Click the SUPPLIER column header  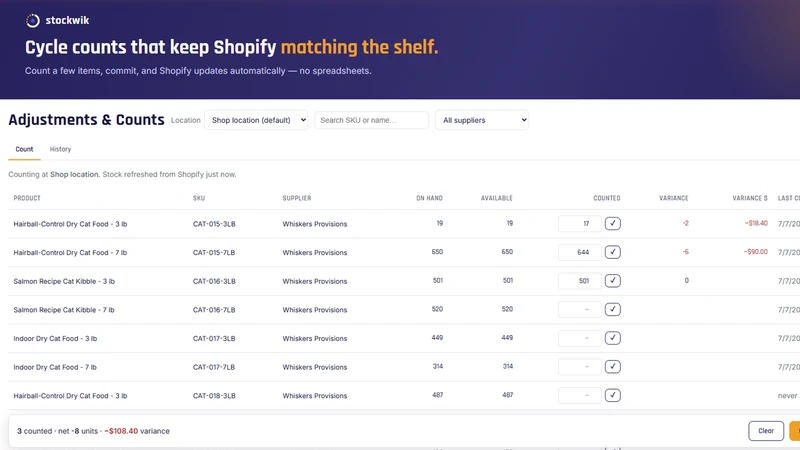coord(297,198)
